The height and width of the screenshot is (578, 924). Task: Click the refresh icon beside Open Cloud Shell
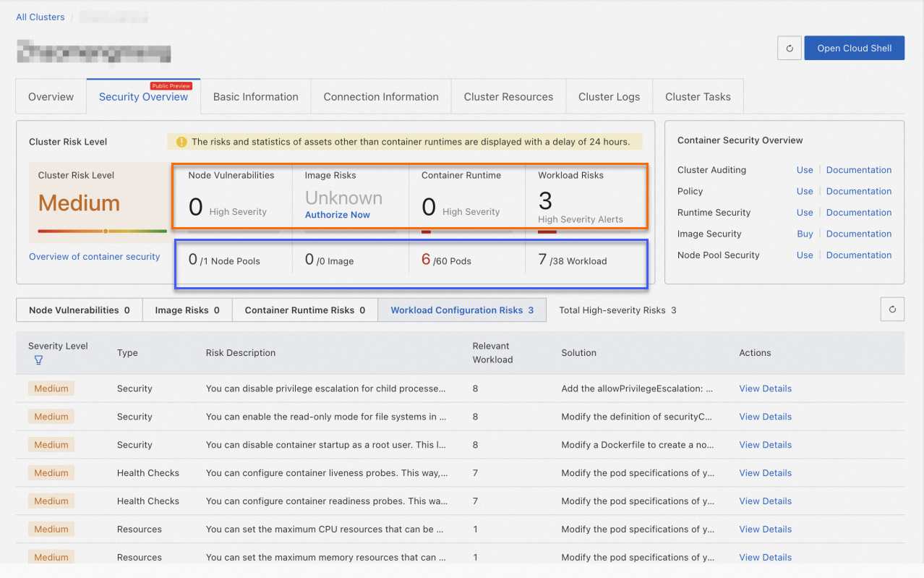(789, 48)
